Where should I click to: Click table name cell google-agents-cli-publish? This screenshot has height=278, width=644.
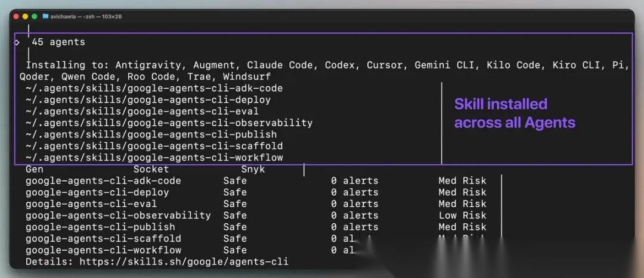(100, 227)
